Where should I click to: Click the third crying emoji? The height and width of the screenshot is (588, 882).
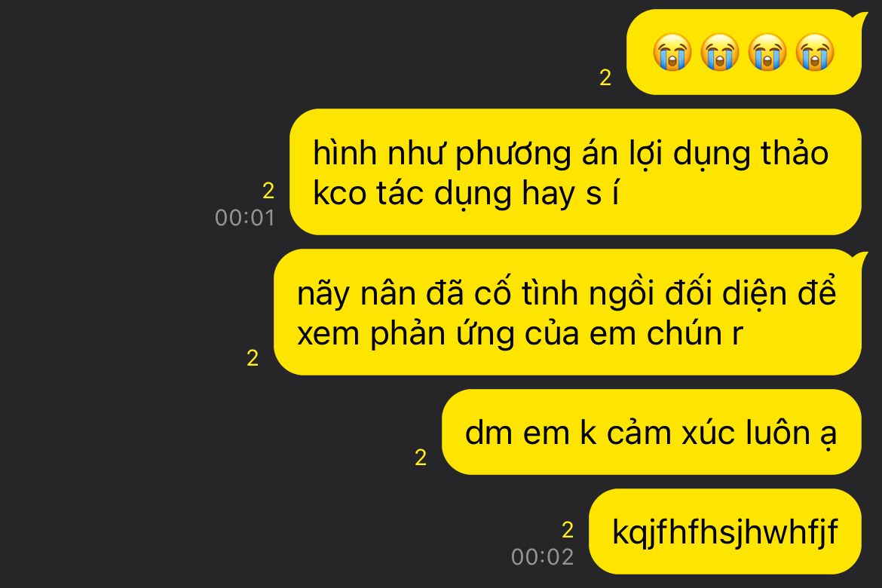[767, 52]
